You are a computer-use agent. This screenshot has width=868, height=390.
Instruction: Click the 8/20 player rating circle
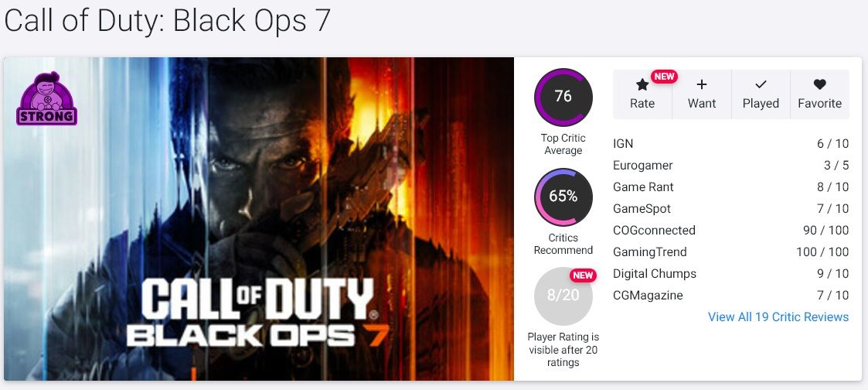[563, 296]
